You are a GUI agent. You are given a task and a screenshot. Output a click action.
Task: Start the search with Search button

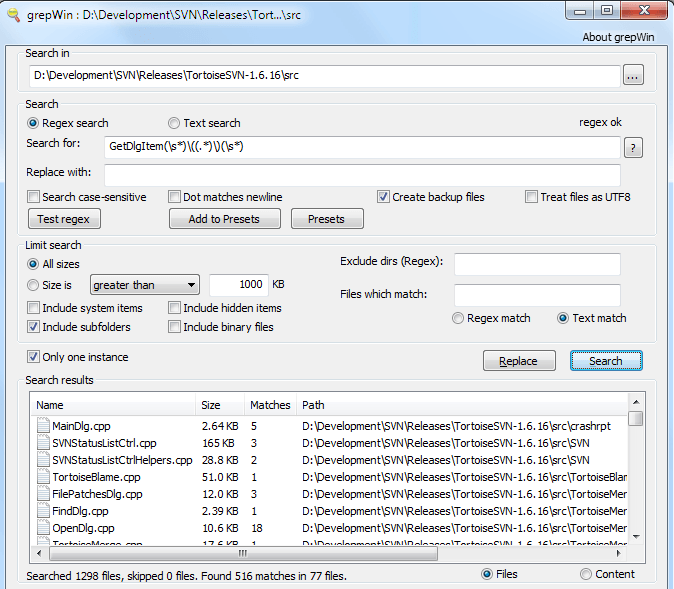tap(606, 361)
